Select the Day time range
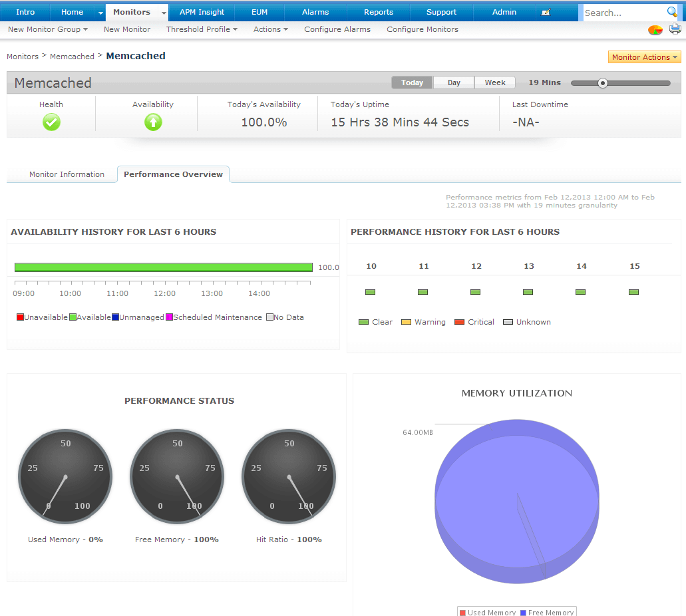 pos(454,82)
